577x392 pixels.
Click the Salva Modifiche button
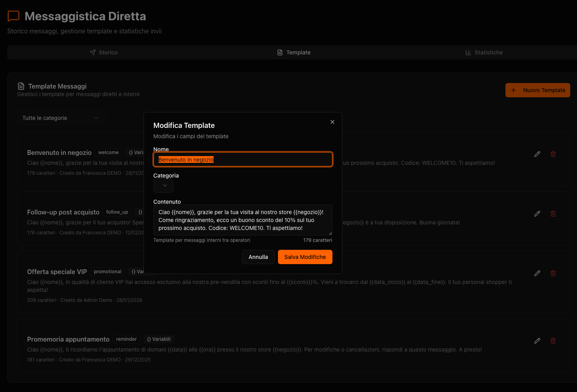click(x=305, y=257)
